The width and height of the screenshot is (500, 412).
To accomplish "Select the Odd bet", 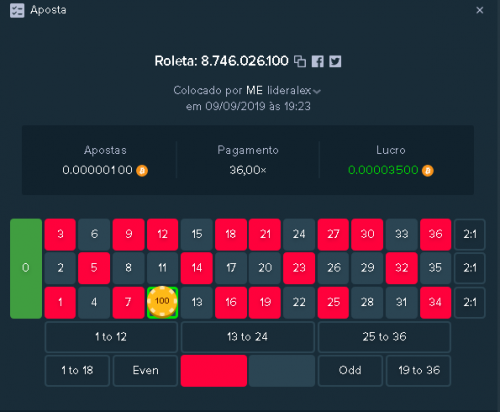I will click(x=350, y=371).
